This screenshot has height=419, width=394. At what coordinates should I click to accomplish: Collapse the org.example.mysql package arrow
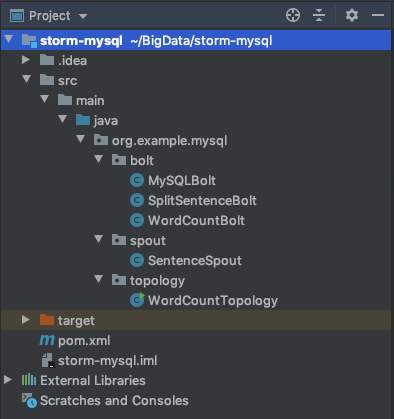[x=81, y=139]
